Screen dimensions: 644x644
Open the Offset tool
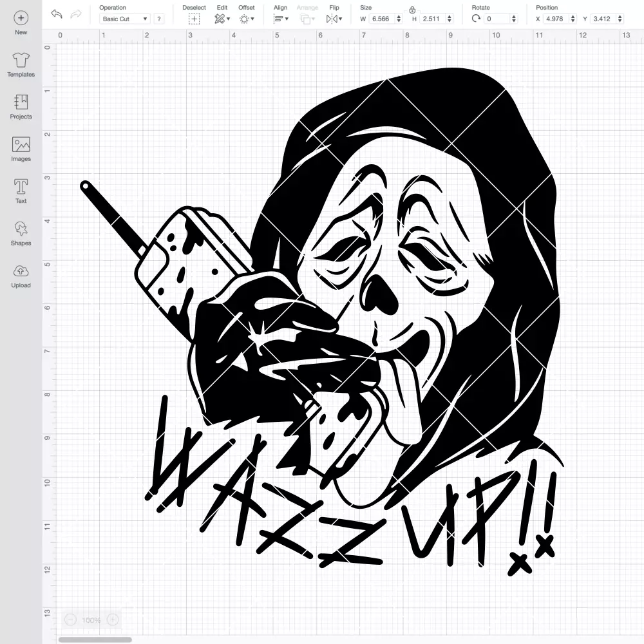tap(247, 19)
